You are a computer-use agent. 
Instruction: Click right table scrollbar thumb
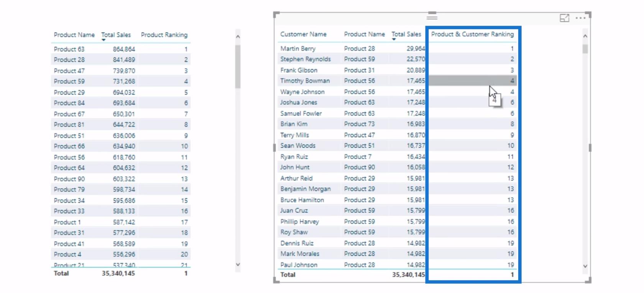(x=585, y=49)
